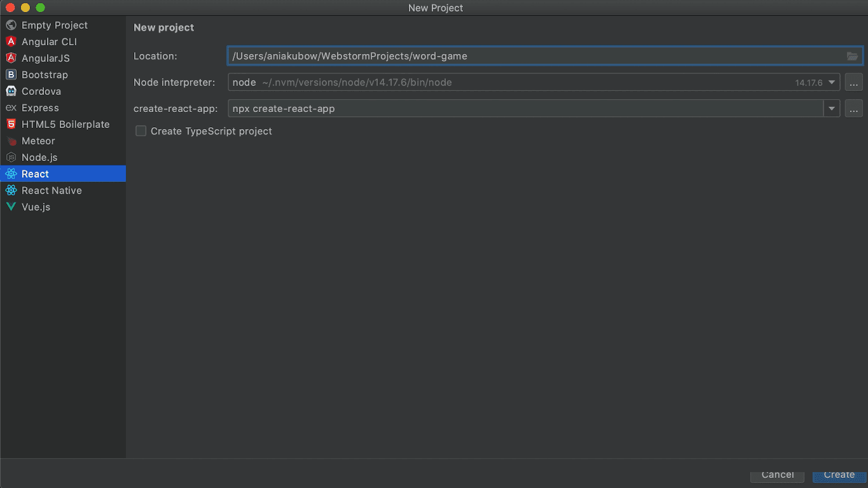Select the highlighted React entry

tap(63, 174)
